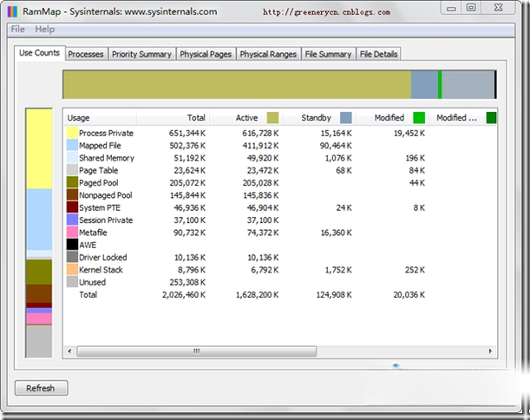
Task: Open the File menu
Action: coord(17,30)
